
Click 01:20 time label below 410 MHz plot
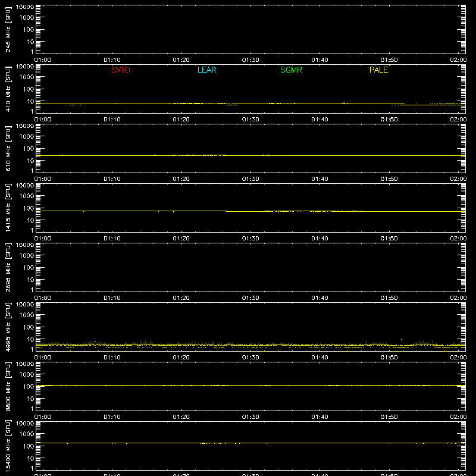(181, 120)
